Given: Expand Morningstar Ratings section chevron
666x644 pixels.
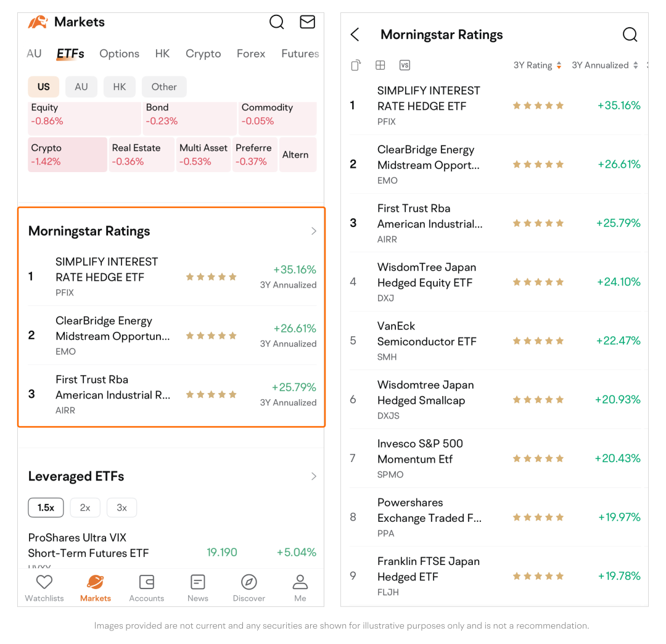Looking at the screenshot, I should click(313, 231).
